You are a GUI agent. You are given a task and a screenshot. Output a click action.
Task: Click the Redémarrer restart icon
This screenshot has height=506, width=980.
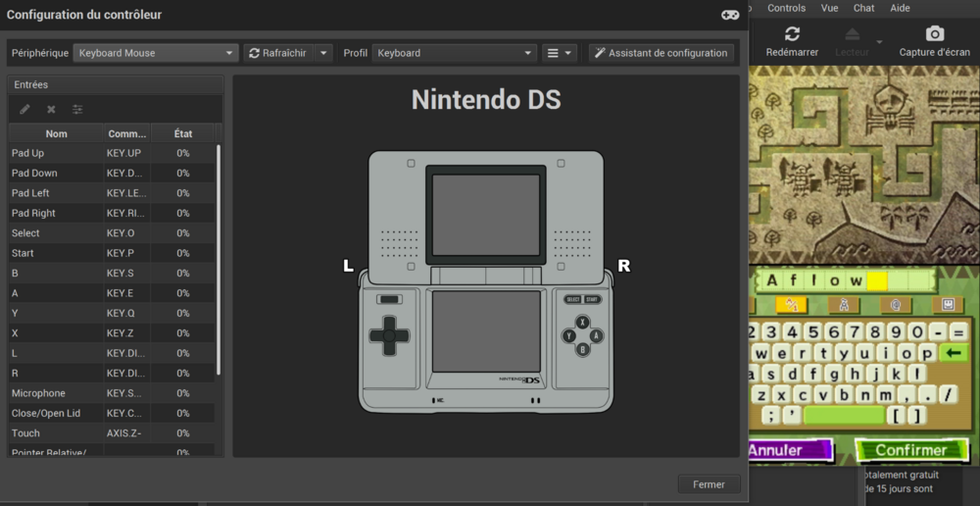point(792,35)
